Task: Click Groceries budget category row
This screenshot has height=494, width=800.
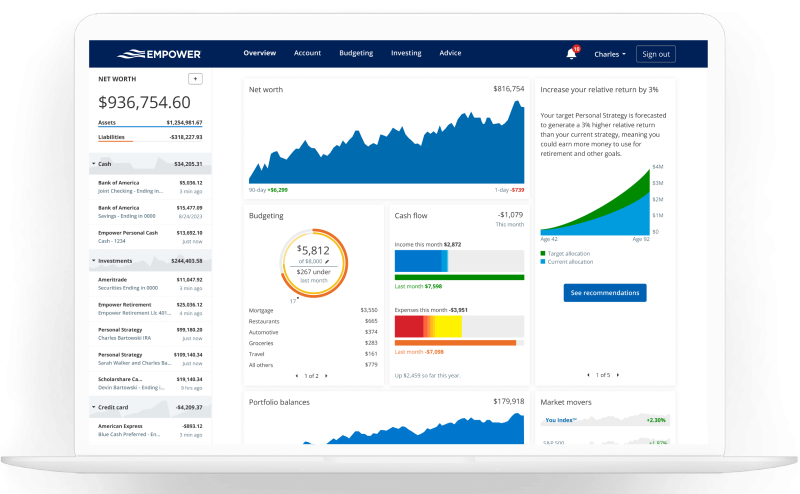Action: point(313,343)
